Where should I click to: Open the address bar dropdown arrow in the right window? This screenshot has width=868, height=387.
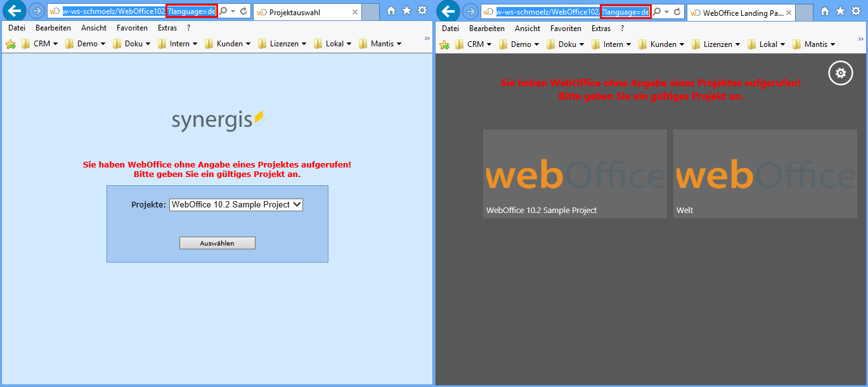coord(666,12)
